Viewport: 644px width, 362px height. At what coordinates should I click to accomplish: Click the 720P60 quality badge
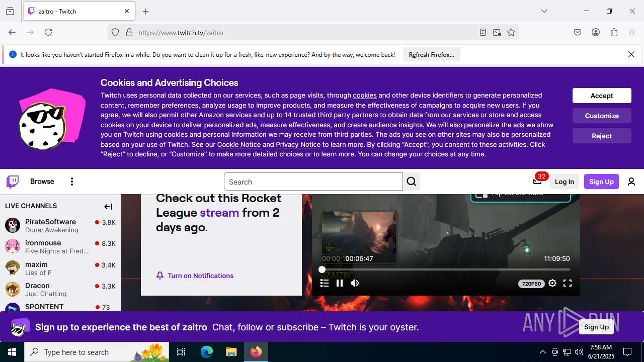point(531,284)
